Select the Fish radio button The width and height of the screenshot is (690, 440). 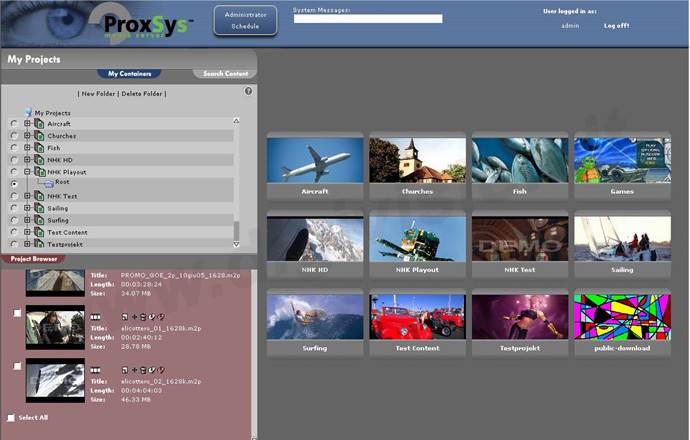(x=14, y=147)
